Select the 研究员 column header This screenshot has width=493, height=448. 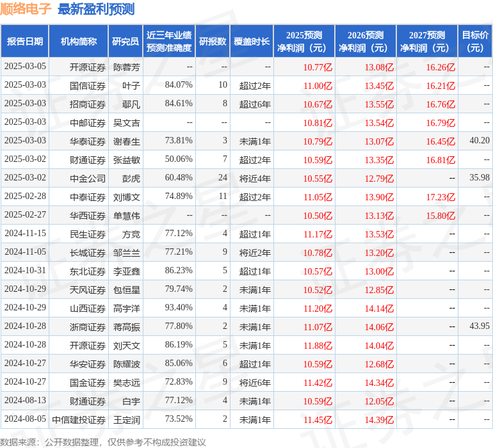tap(125, 42)
